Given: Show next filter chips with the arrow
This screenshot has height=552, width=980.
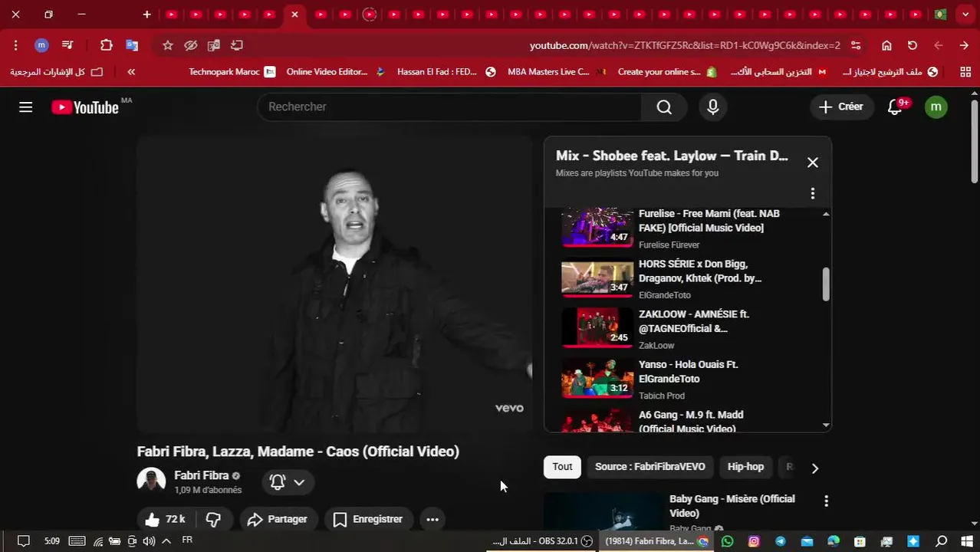Looking at the screenshot, I should [x=815, y=468].
